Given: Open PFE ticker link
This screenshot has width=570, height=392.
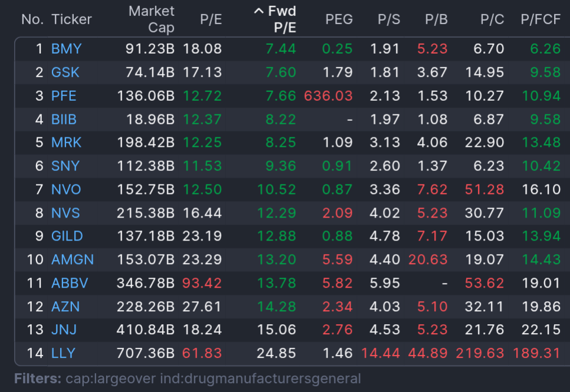Looking at the screenshot, I should coord(64,96).
